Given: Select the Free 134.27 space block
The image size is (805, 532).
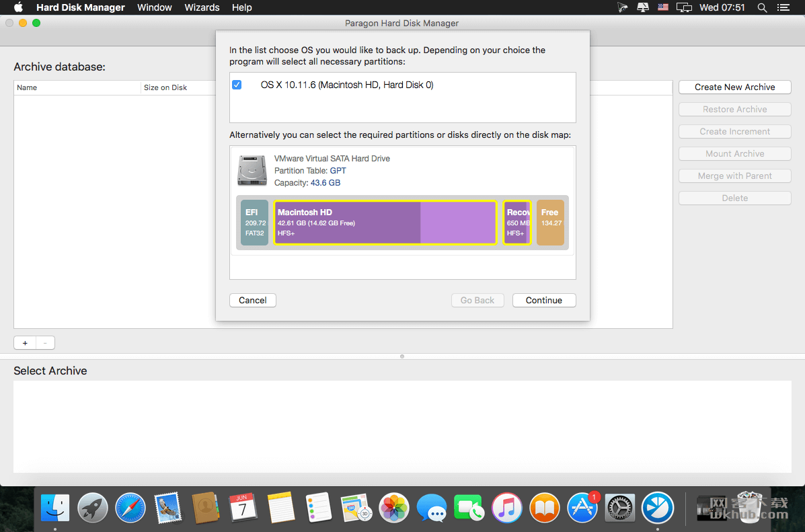Looking at the screenshot, I should click(x=550, y=223).
